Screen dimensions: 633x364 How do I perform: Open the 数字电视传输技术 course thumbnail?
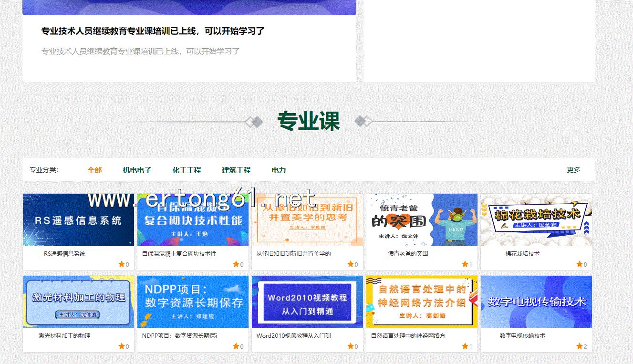pyautogui.click(x=536, y=302)
